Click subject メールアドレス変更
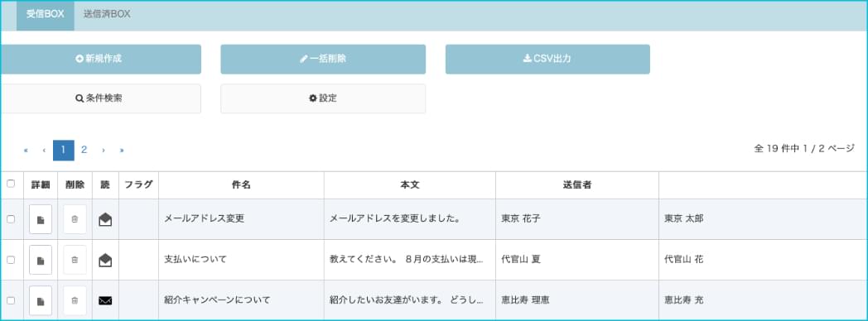The width and height of the screenshot is (868, 321). click(x=205, y=218)
